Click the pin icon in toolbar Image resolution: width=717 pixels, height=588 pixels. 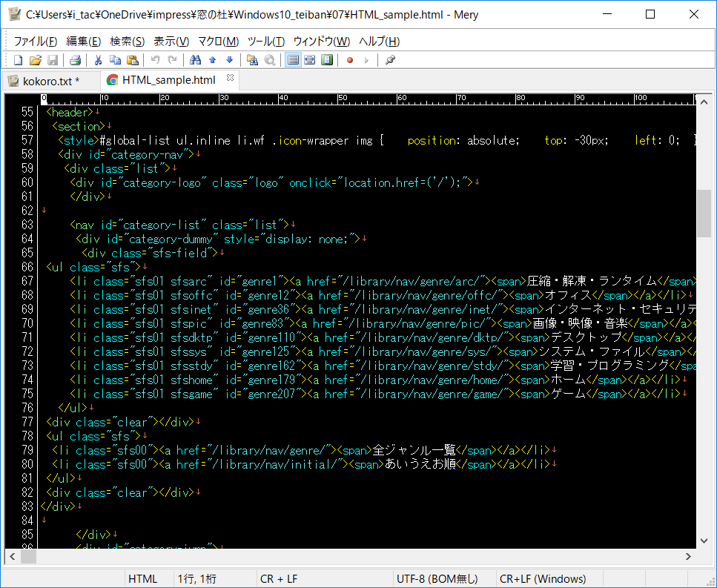pos(390,60)
